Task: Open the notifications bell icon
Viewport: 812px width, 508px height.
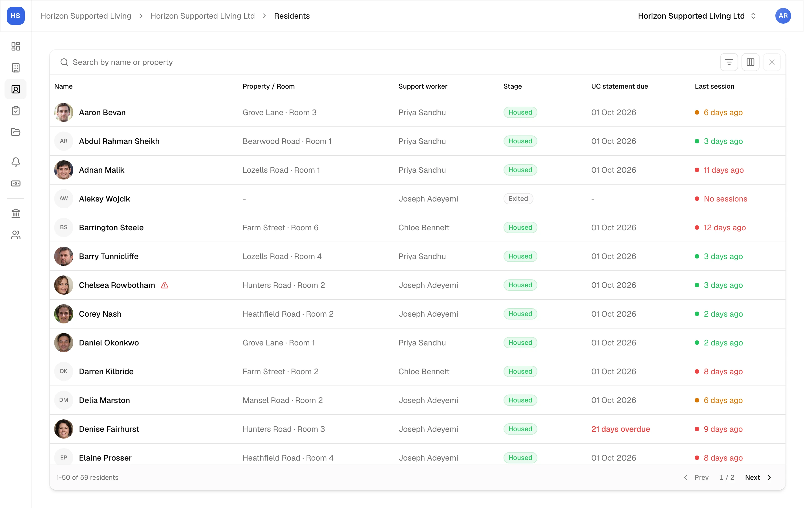Action: pos(16,162)
